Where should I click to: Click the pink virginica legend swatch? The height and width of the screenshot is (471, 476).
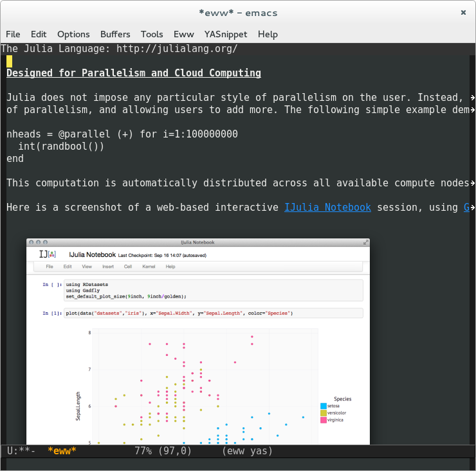click(323, 420)
